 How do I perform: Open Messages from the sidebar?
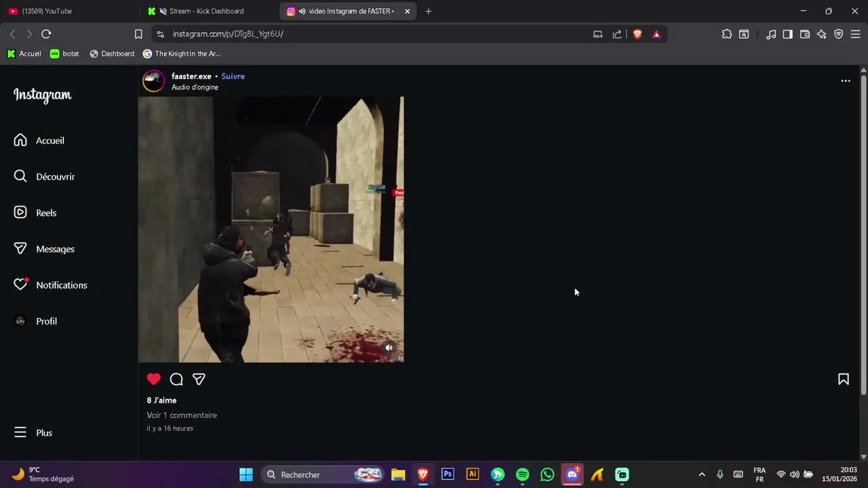[x=44, y=249]
